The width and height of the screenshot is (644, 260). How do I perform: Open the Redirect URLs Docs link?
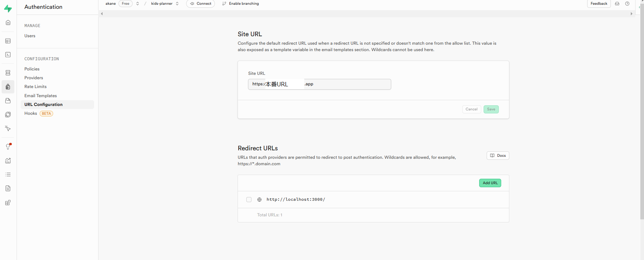click(x=498, y=156)
